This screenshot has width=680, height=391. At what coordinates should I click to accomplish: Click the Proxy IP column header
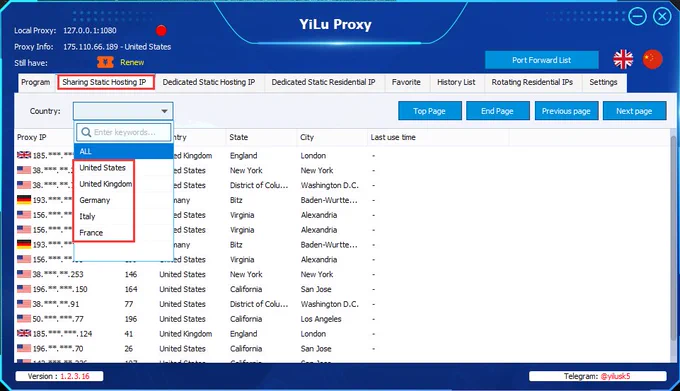(x=32, y=137)
